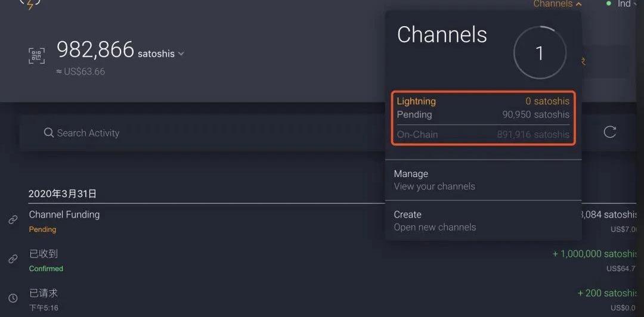Open the Ind wallet dropdown
Screen dimensions: 644x317
tap(624, 4)
